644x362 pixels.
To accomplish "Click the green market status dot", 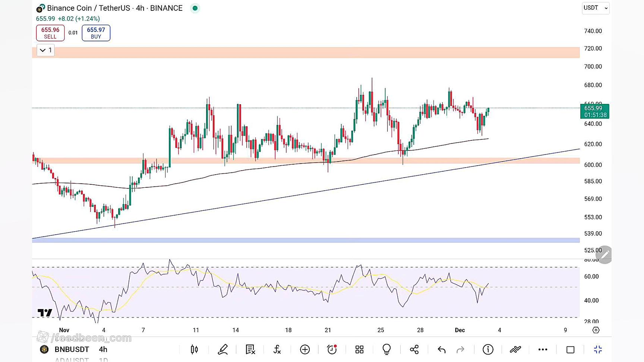I will pyautogui.click(x=195, y=8).
